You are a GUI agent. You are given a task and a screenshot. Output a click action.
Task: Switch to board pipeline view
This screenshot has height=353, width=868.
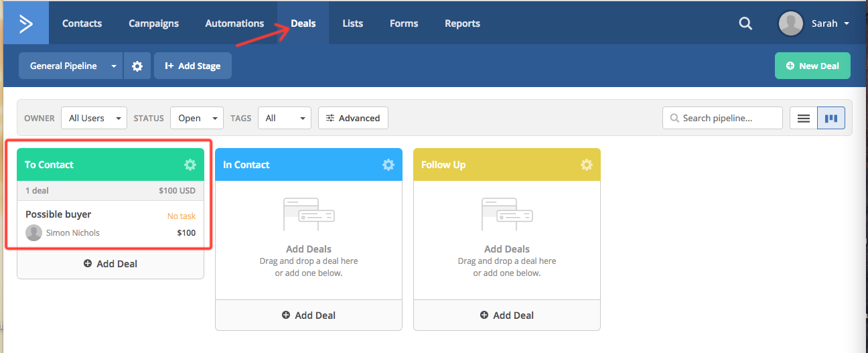(831, 119)
